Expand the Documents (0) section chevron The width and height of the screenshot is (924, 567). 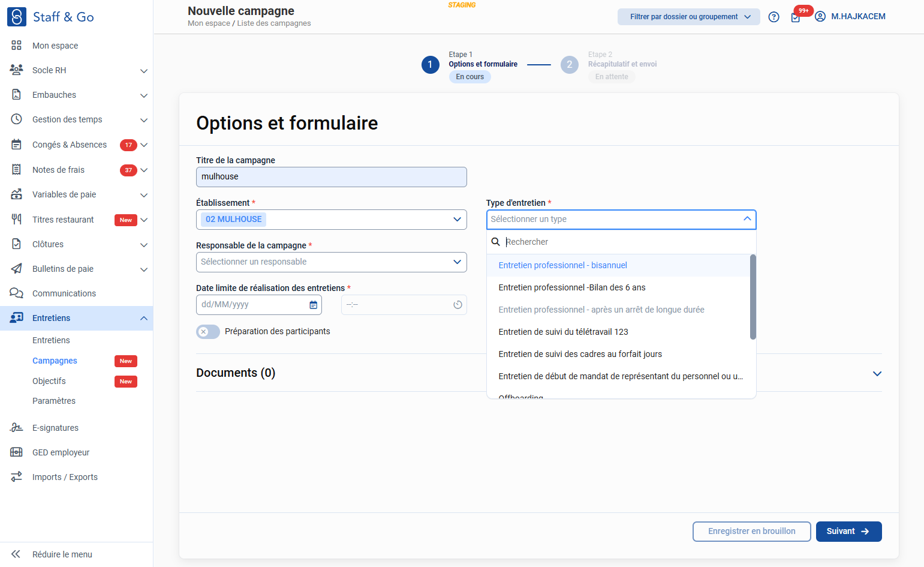(x=877, y=374)
